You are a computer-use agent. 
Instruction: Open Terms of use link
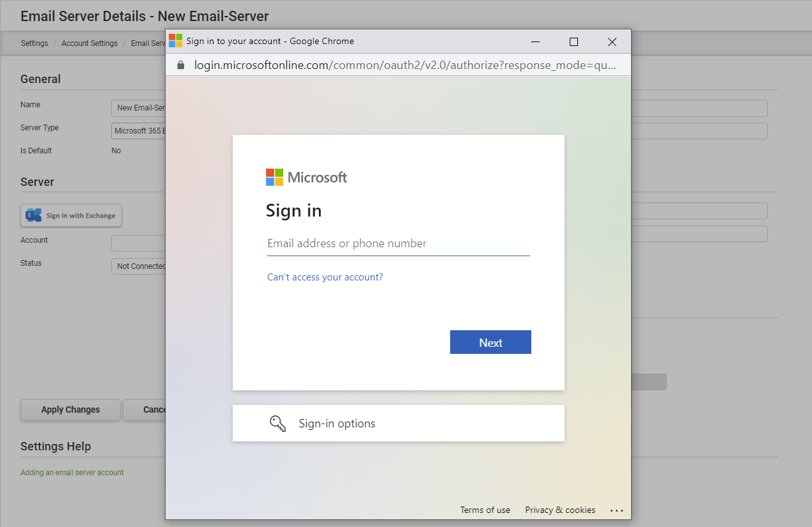485,510
